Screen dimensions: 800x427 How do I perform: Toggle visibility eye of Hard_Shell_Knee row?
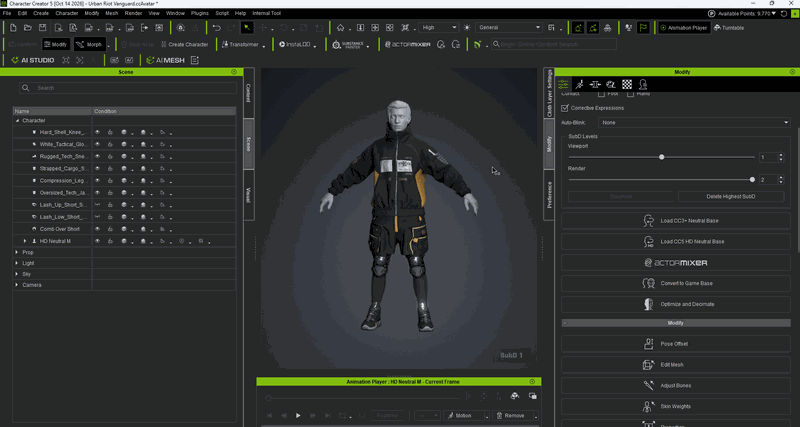pos(97,132)
